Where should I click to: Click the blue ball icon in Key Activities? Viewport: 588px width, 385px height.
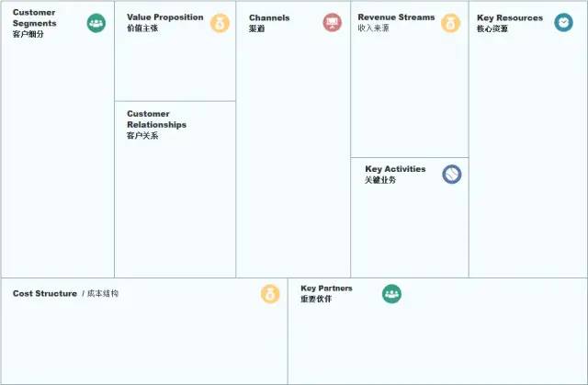pyautogui.click(x=451, y=175)
